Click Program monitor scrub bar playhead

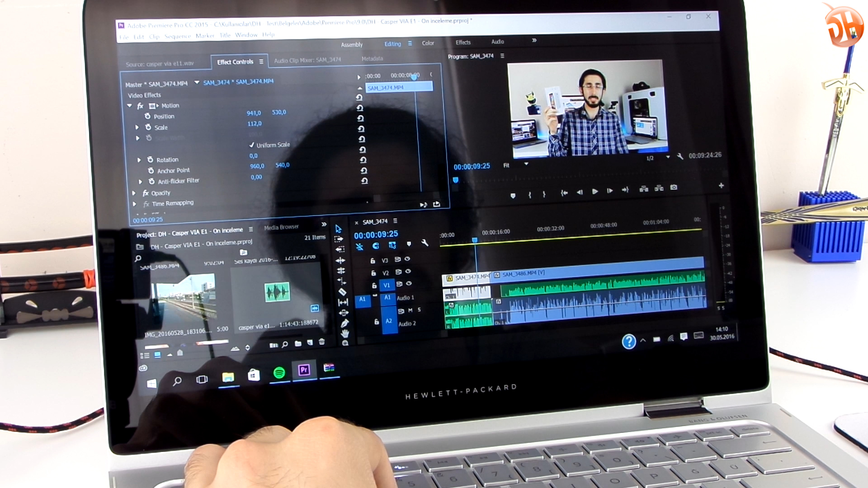[x=456, y=180]
